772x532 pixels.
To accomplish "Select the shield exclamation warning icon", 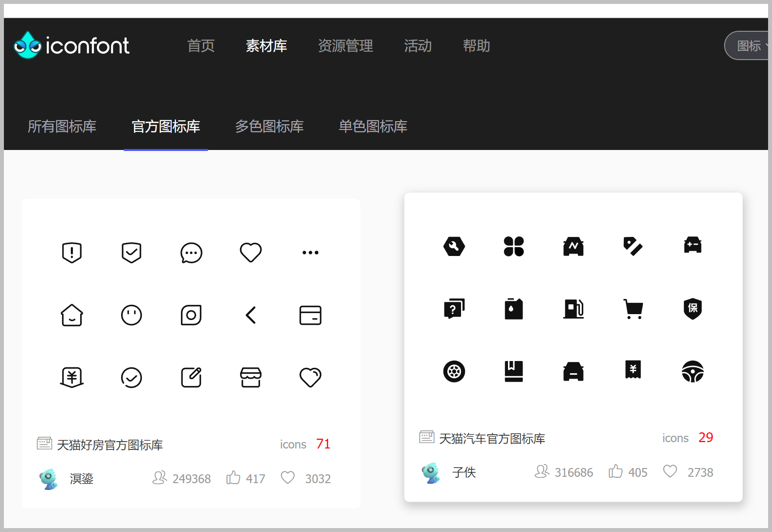I will click(x=72, y=253).
